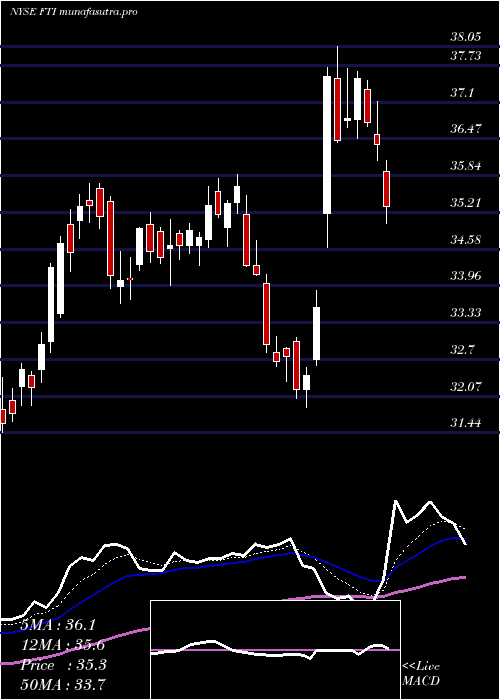The height and width of the screenshot is (700, 500).
Task: Click the 38.05 price level label
Action: coord(466,37)
